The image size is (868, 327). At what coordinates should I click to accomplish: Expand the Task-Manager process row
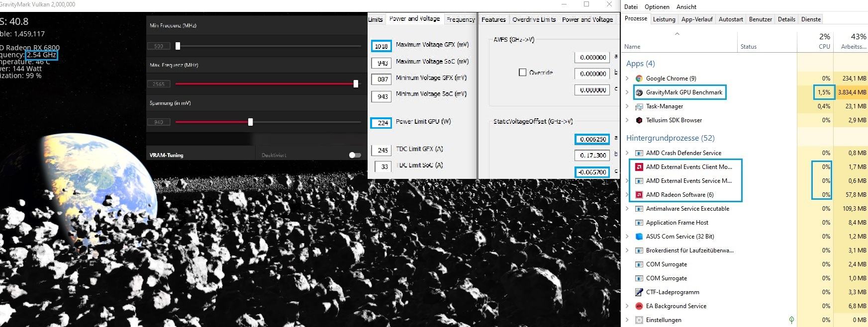(627, 106)
